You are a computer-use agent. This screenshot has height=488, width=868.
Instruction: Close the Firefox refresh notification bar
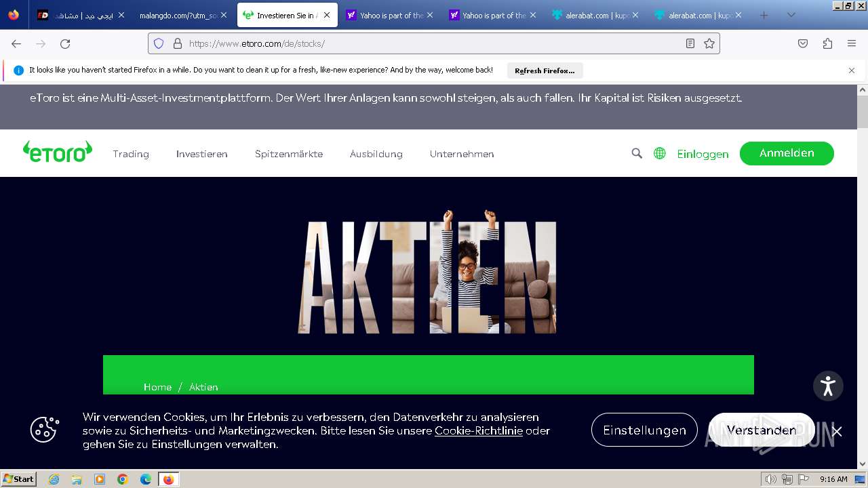[852, 70]
